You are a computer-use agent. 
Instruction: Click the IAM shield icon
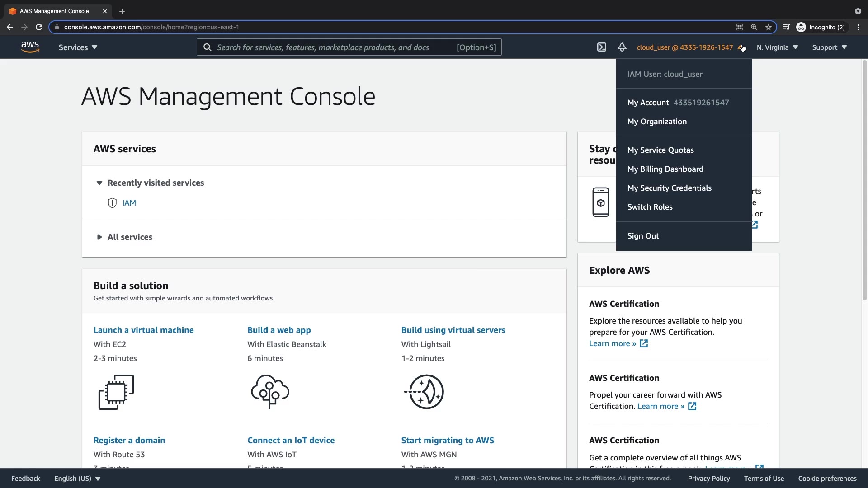(x=112, y=203)
